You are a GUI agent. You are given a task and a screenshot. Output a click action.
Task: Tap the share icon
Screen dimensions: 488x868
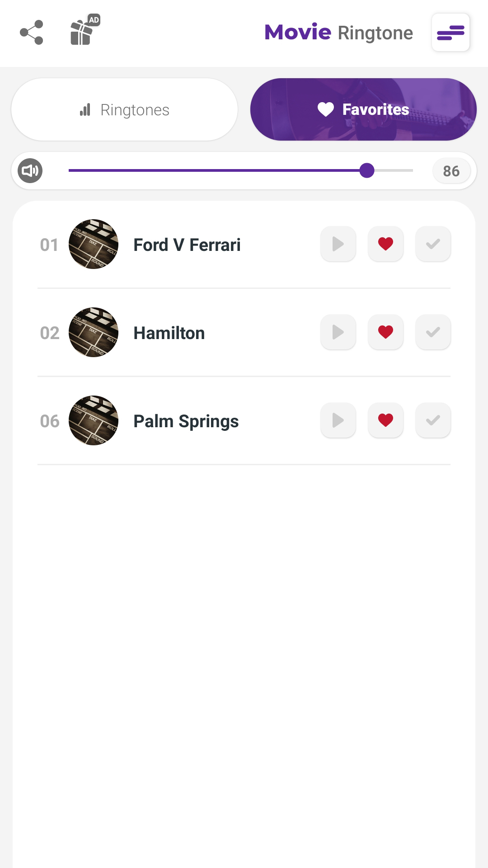pyautogui.click(x=32, y=33)
